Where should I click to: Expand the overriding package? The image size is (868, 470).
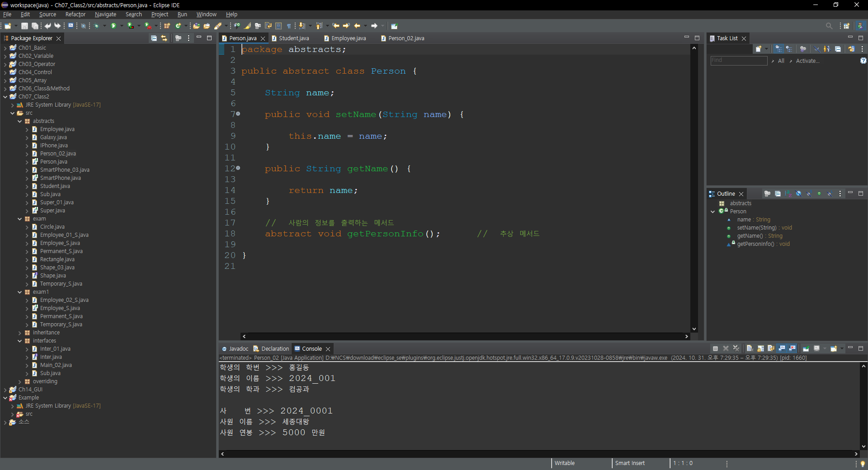click(19, 381)
